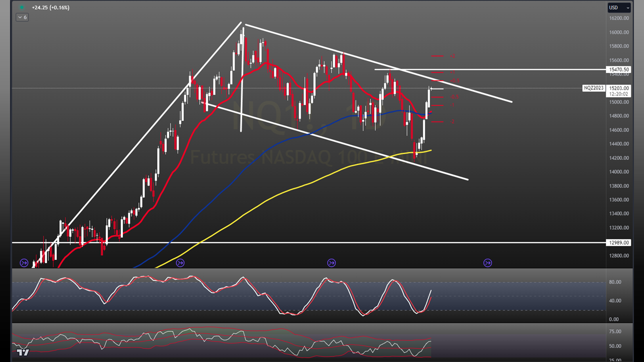
Task: Click the 13600.00 price axis label
Action: [619, 200]
